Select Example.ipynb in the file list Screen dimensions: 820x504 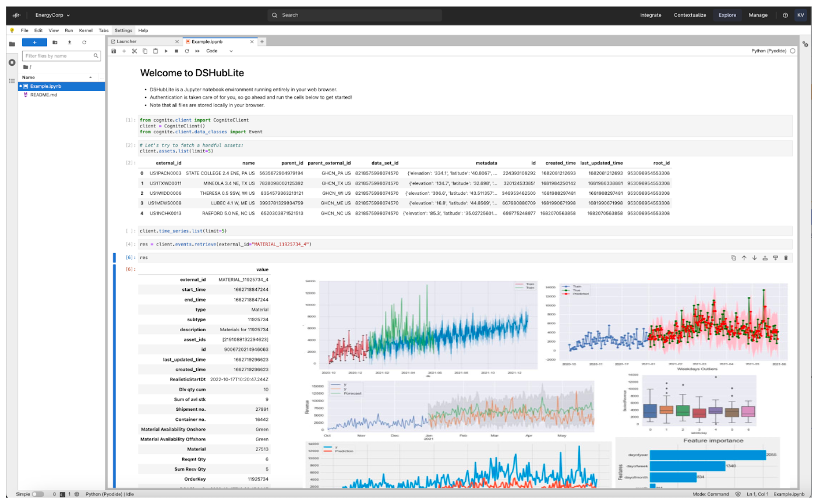coord(62,86)
